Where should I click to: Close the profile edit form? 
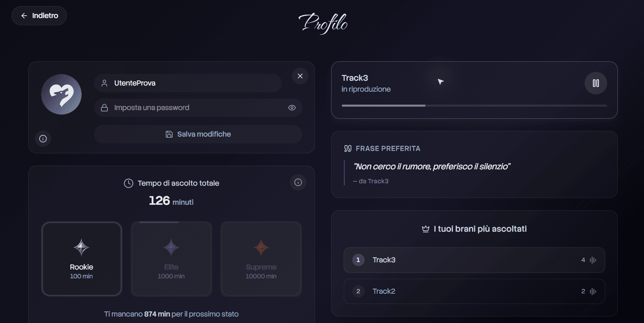pos(300,76)
